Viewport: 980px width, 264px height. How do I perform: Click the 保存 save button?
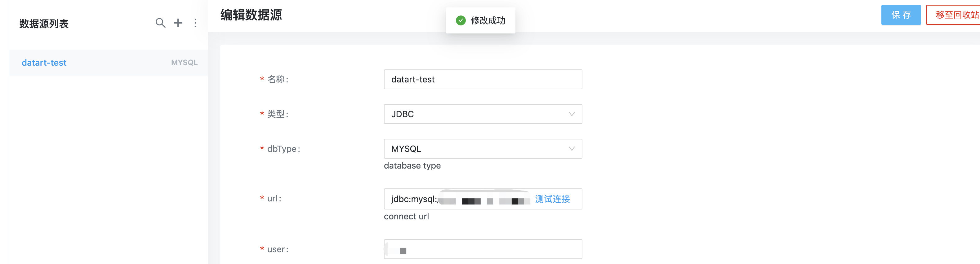tap(901, 15)
